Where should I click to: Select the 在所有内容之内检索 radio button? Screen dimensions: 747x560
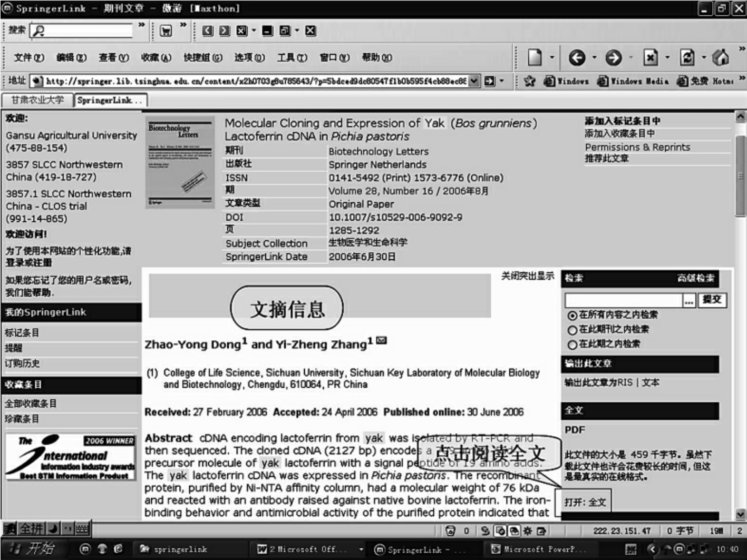[572, 315]
